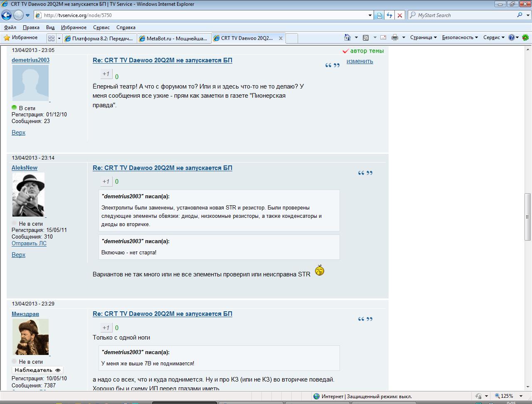Click the quote icon in AleksNew's post
532x404 pixels.
[365, 173]
